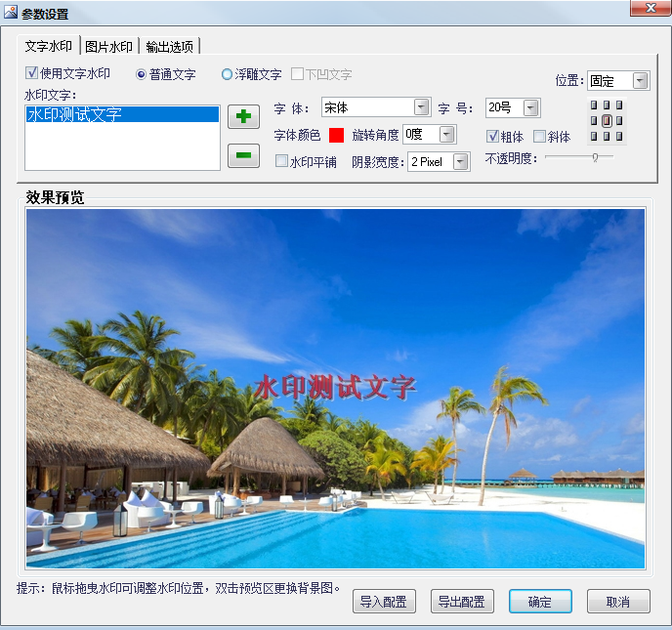Screen dimensions: 672x630
Task: Switch to the 图片水印 tab
Action: coord(108,46)
